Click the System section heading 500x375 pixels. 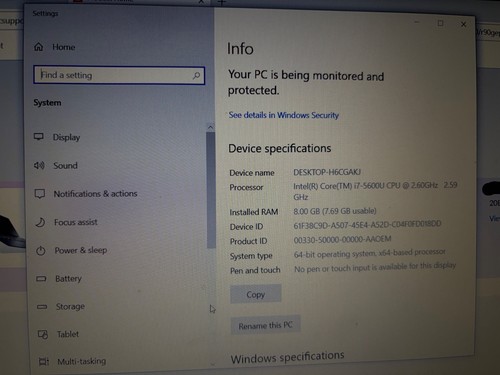click(47, 103)
